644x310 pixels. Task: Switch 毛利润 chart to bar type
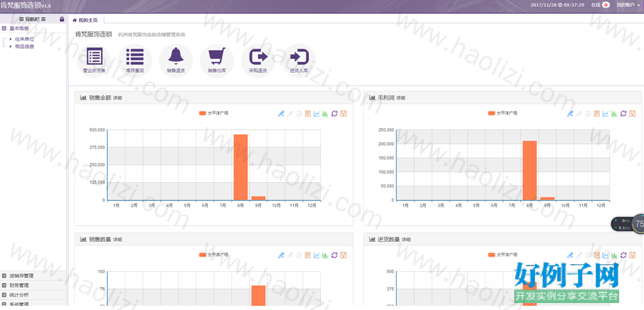tap(614, 113)
